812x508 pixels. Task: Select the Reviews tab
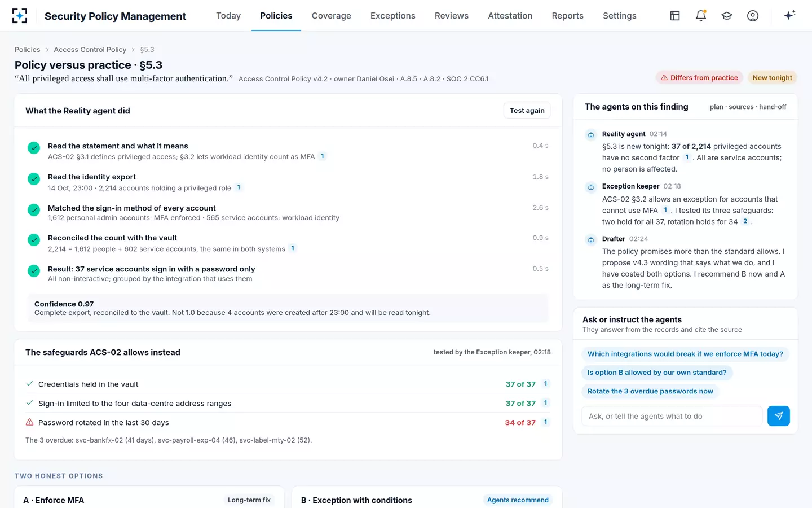[452, 16]
